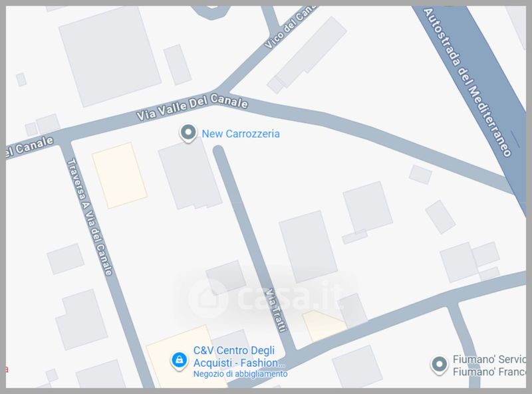This screenshot has height=394, width=532.
Task: Click the Negozio di abbigliamento subtitle text
Action: [240, 374]
